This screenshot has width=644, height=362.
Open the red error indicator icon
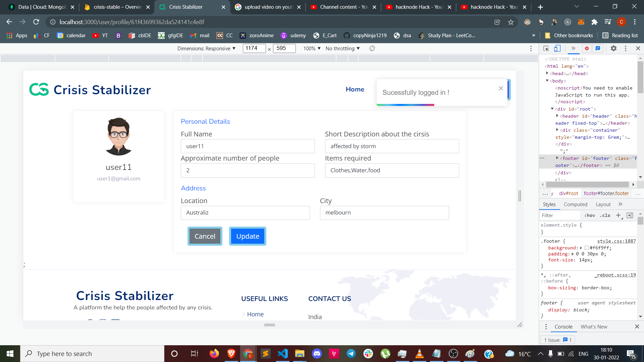click(x=587, y=49)
